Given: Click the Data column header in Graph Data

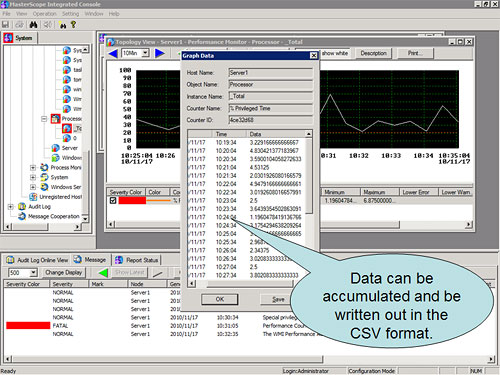Looking at the screenshot, I should point(276,134).
